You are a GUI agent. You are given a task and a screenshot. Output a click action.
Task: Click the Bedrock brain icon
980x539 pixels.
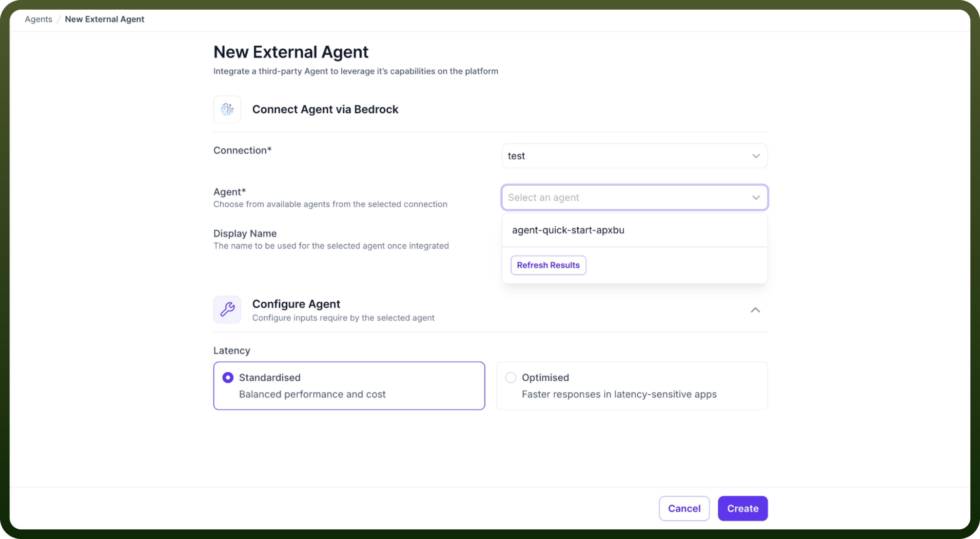[x=227, y=109]
